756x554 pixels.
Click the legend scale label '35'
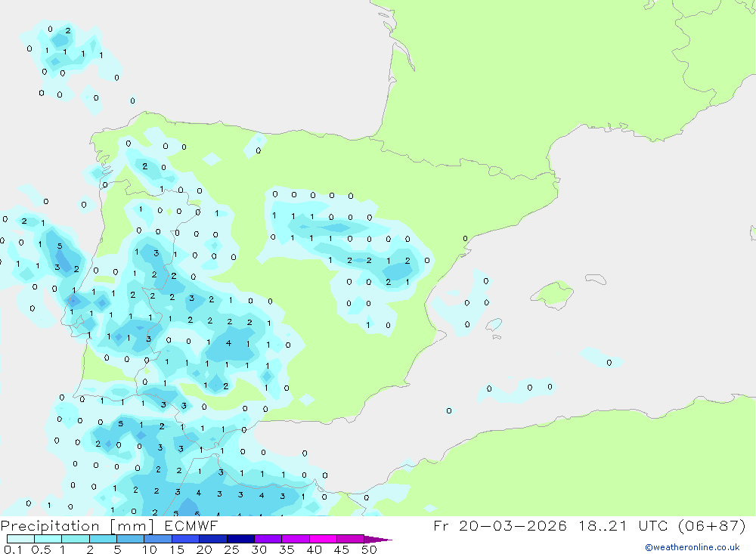[287, 549]
